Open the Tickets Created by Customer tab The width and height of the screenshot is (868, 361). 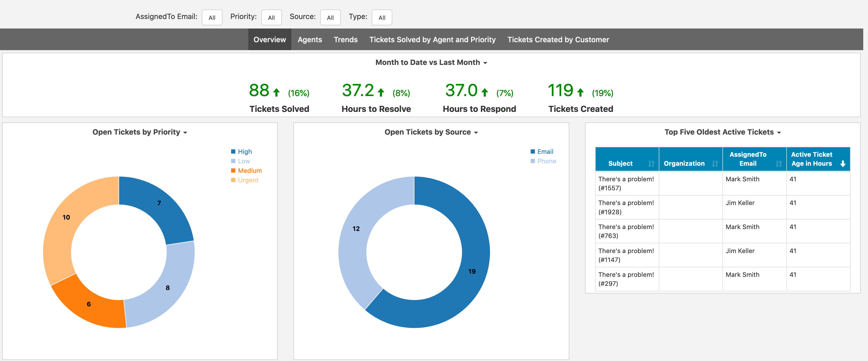coord(558,39)
